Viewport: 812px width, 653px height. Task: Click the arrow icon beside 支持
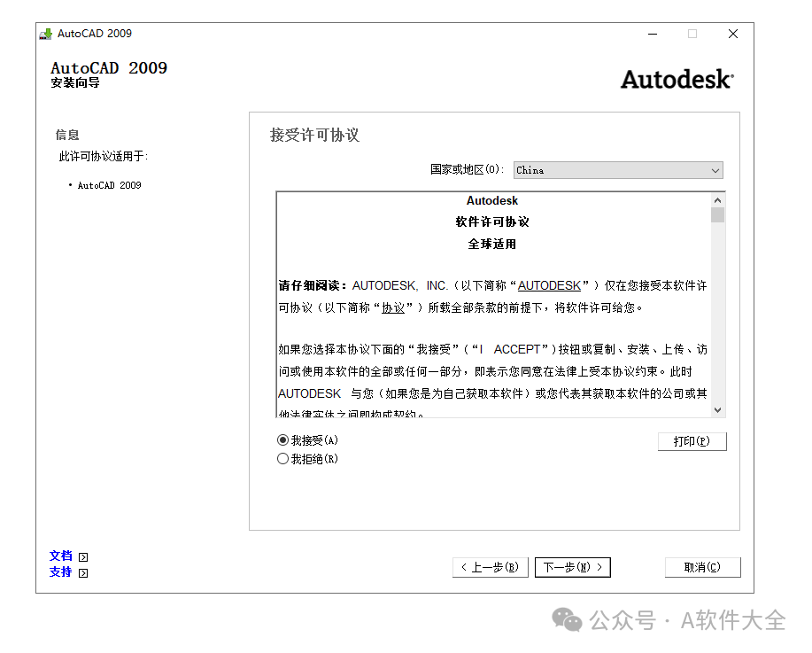[x=82, y=572]
